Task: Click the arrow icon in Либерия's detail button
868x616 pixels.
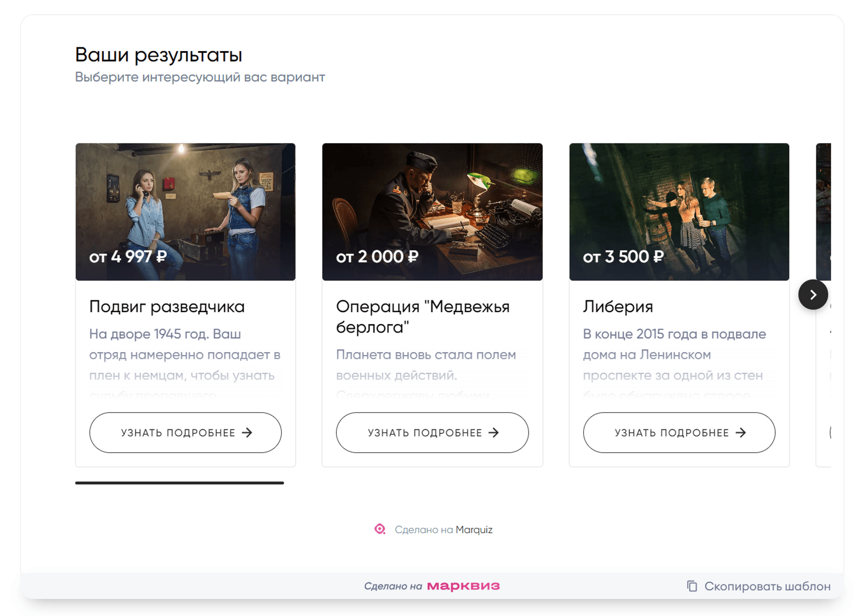Action: [x=741, y=432]
